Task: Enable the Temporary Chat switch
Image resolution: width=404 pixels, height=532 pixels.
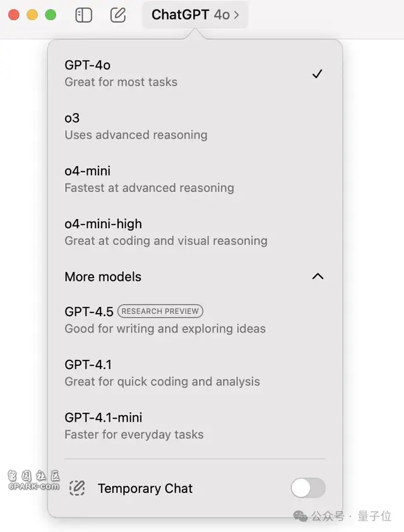Action: (x=308, y=488)
